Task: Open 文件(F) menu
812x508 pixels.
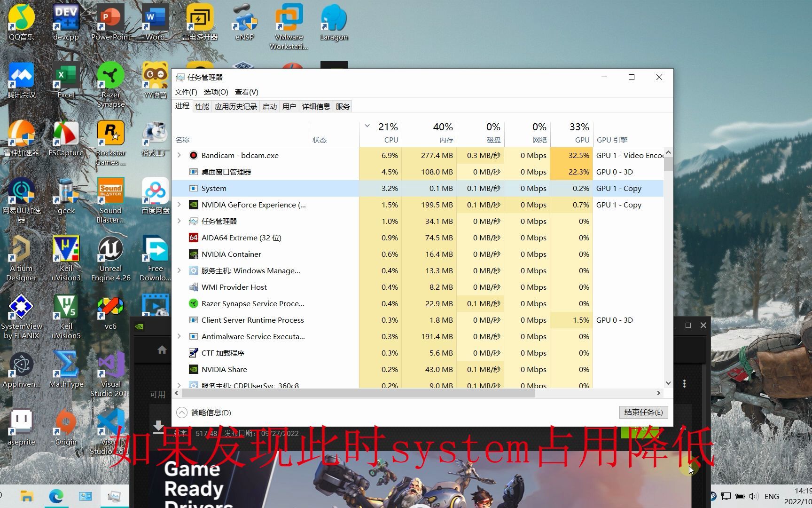Action: [x=186, y=92]
